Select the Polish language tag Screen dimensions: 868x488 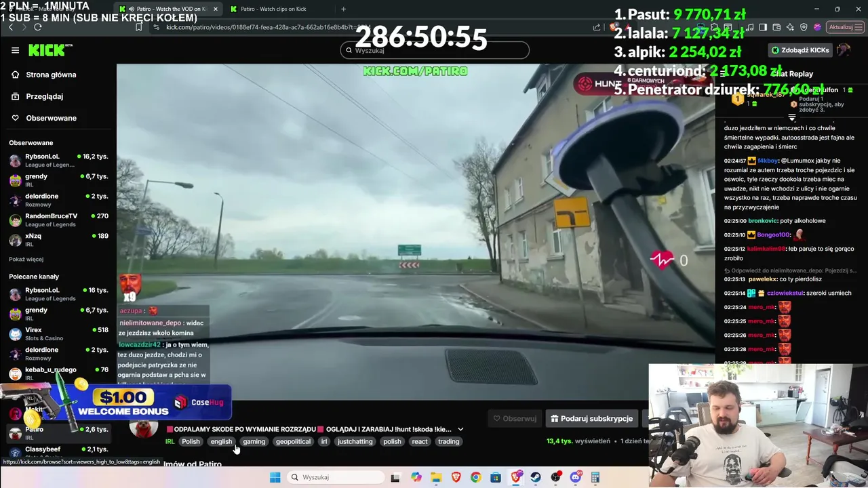(191, 441)
